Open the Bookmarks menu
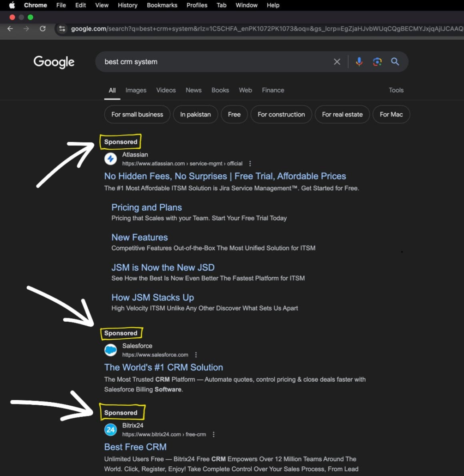This screenshot has width=464, height=476. coord(162,5)
